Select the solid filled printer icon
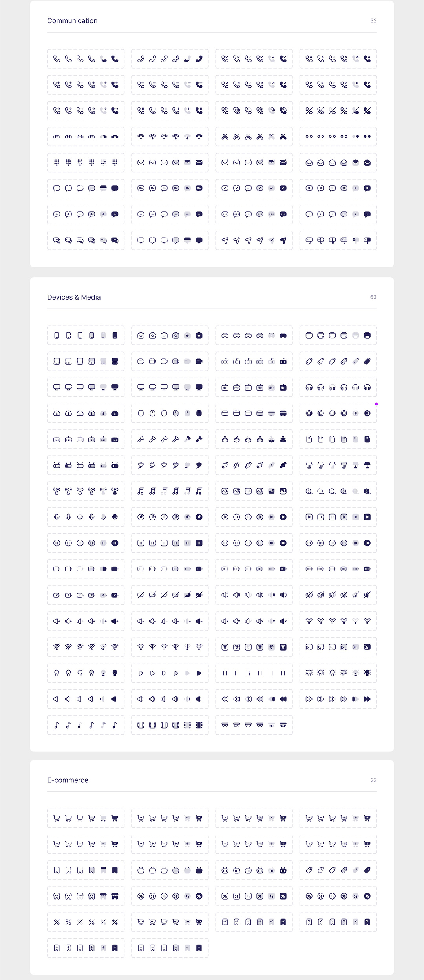 [x=367, y=335]
